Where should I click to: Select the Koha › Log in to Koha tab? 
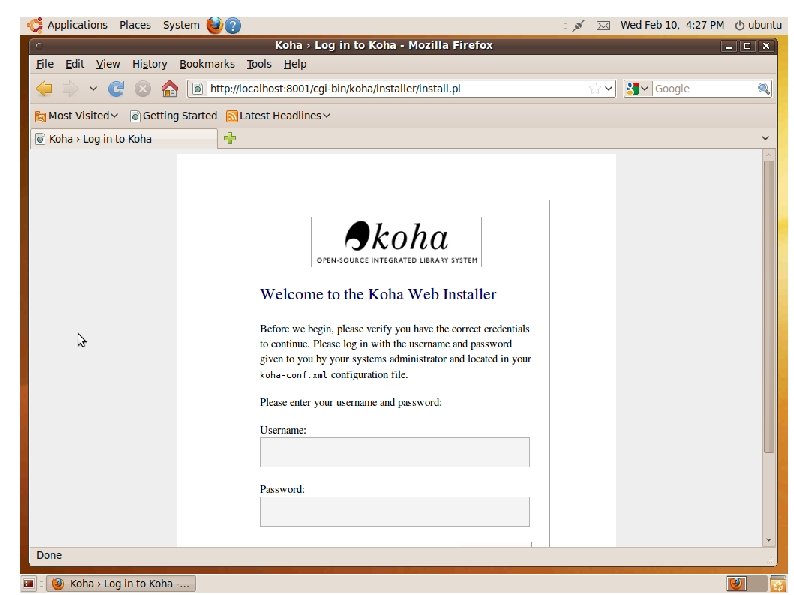[124, 139]
